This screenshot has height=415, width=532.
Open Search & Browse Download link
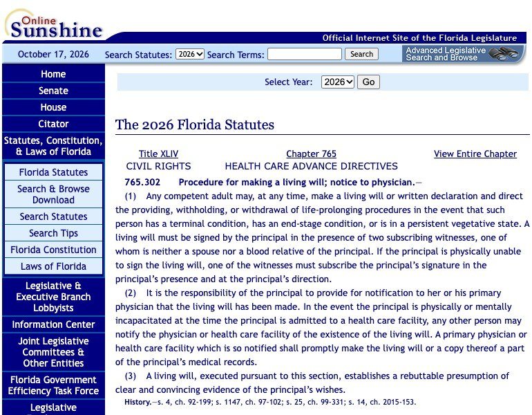coord(53,194)
